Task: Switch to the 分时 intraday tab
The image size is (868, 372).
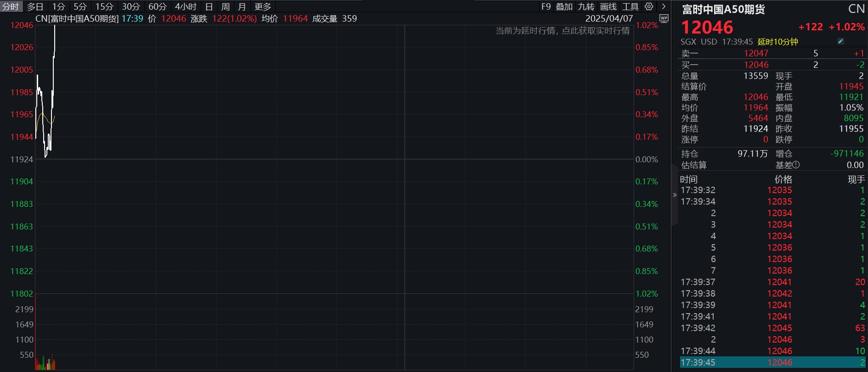Action: 11,6
